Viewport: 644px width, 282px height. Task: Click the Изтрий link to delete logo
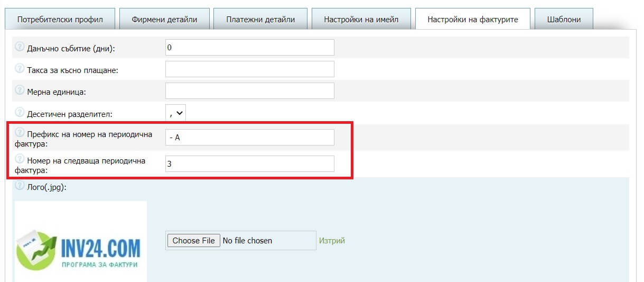[x=332, y=241]
